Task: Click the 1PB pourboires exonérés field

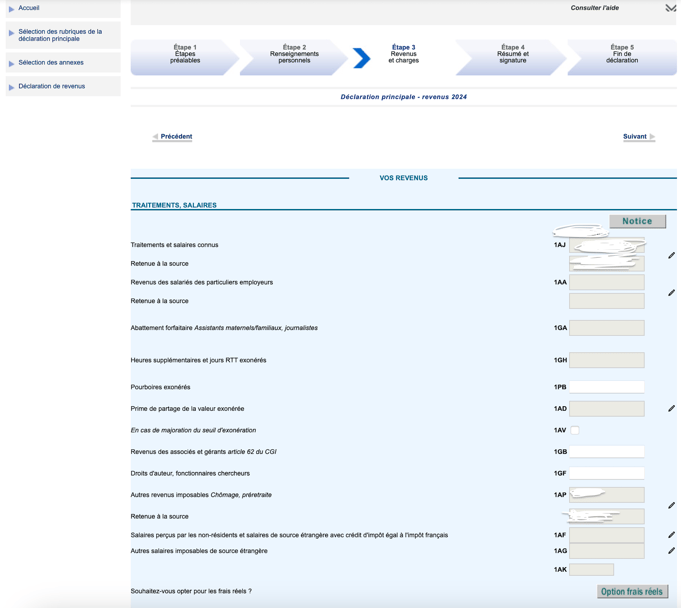Action: pos(607,387)
